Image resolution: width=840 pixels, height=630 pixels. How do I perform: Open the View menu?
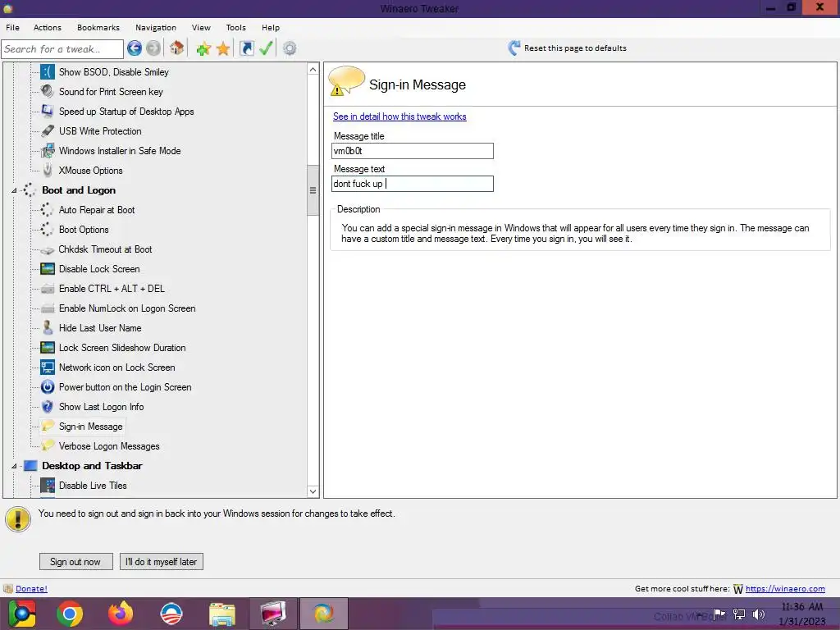[x=202, y=27]
